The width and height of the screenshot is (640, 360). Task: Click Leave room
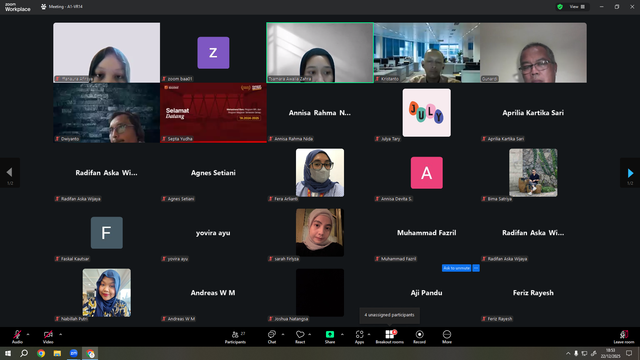(624, 337)
